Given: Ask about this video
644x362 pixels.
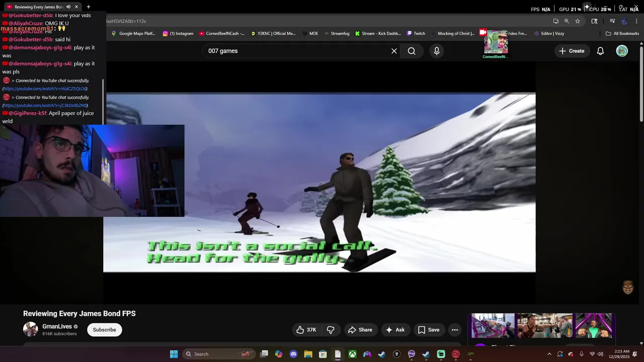Looking at the screenshot, I should [x=395, y=330].
